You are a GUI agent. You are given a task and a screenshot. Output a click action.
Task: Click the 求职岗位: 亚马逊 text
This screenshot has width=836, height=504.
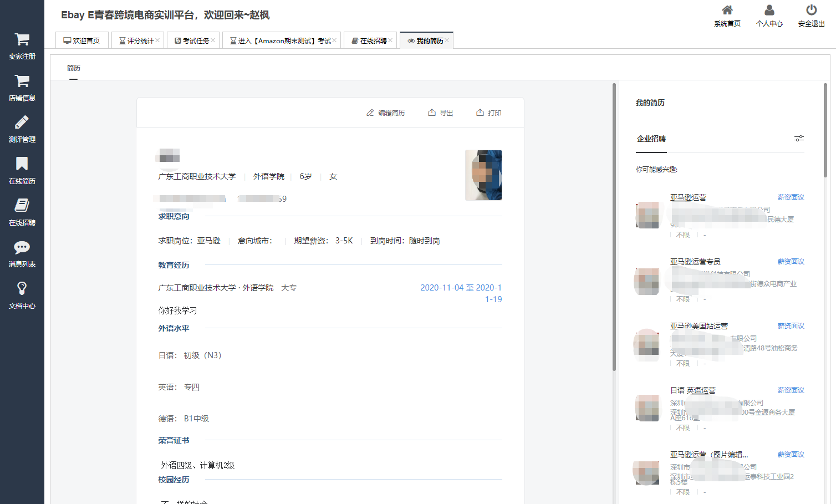pos(190,241)
